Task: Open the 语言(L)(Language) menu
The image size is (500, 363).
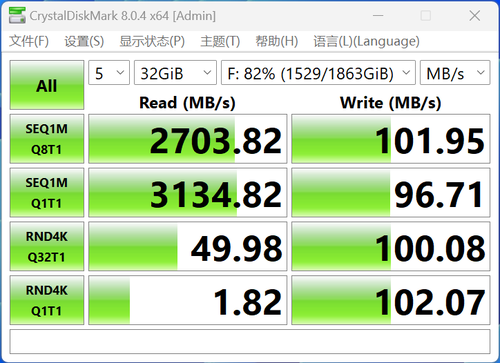Action: (x=366, y=41)
